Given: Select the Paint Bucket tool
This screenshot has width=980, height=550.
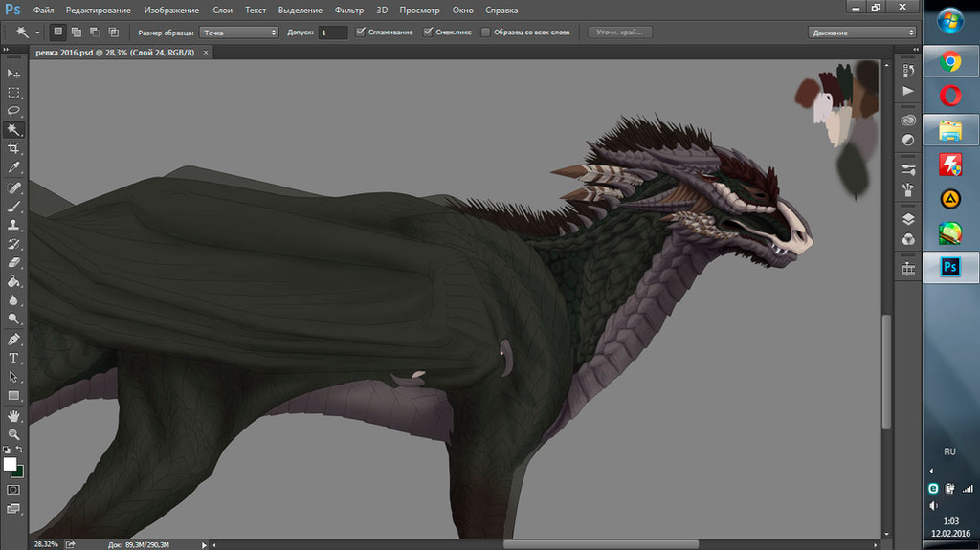Looking at the screenshot, I should point(13,281).
